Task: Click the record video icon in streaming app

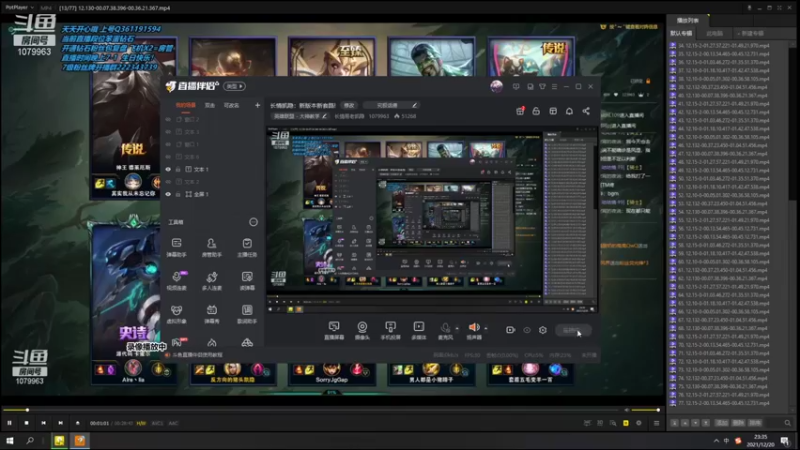Action: point(510,330)
